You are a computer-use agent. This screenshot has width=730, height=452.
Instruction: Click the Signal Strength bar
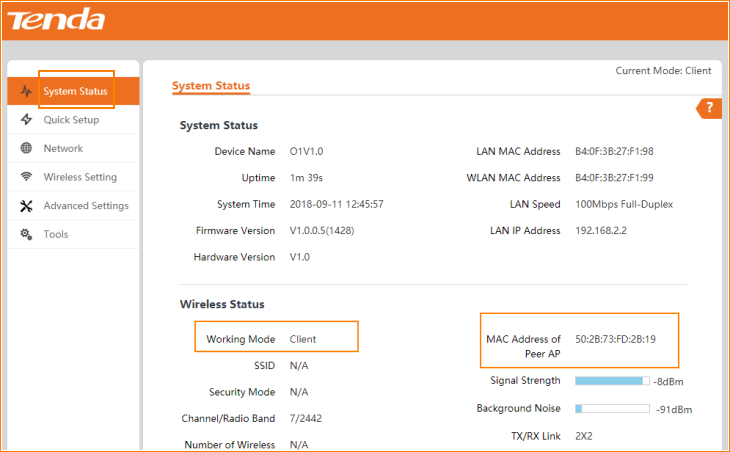pos(612,381)
